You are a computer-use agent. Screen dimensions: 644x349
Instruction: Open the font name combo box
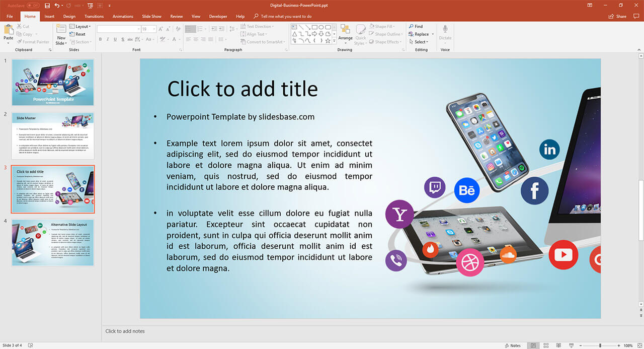pyautogui.click(x=119, y=29)
